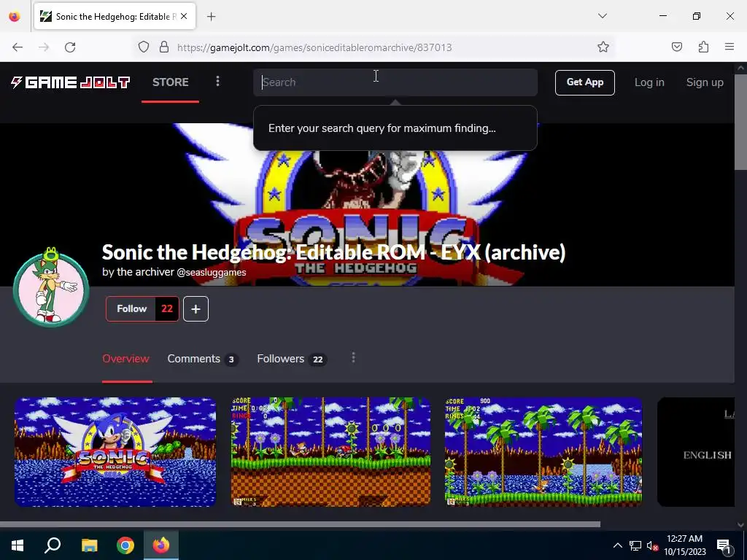Screen dimensions: 747x560
Task: Click the browser forward arrow
Action: 44,47
